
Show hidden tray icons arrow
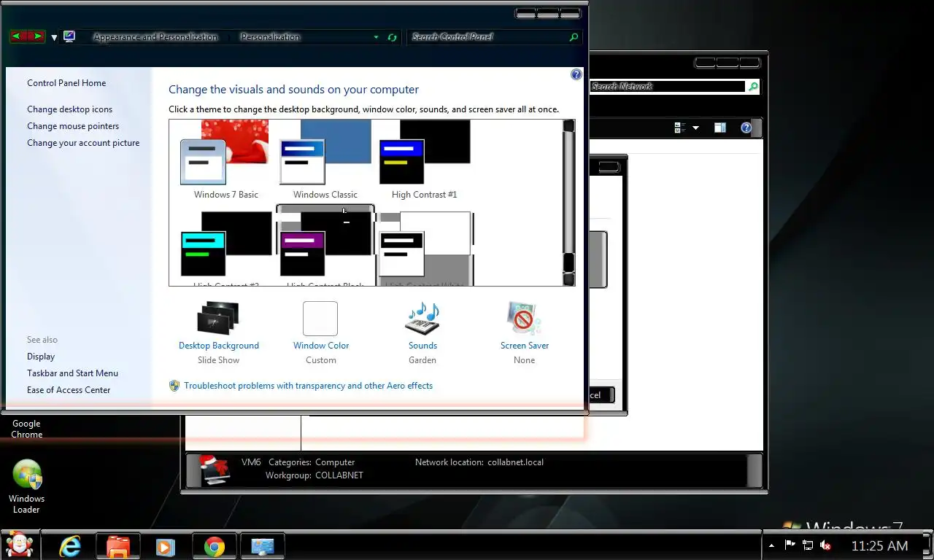pos(772,545)
